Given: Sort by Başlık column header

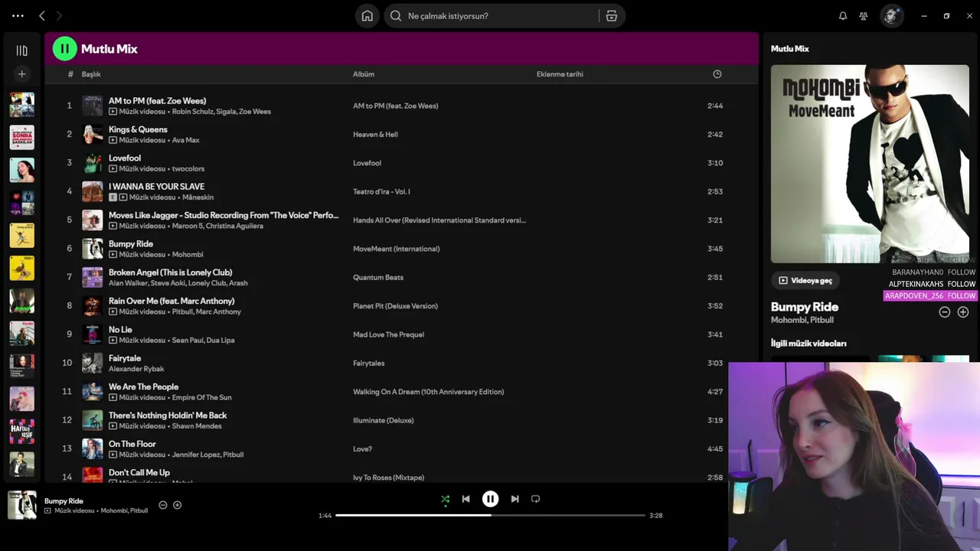Looking at the screenshot, I should [x=91, y=74].
